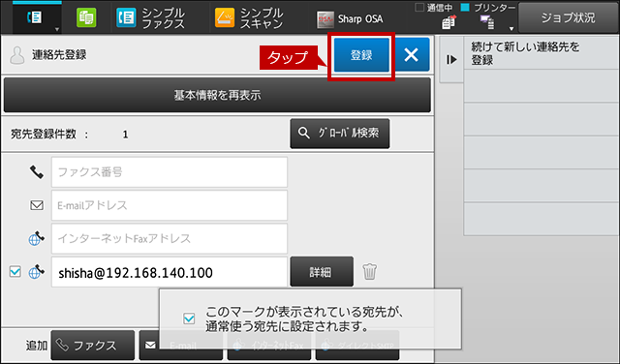620x364 pixels.
Task: Expand the mode dropdown arrow under the first icon
Action: pyautogui.click(x=57, y=30)
